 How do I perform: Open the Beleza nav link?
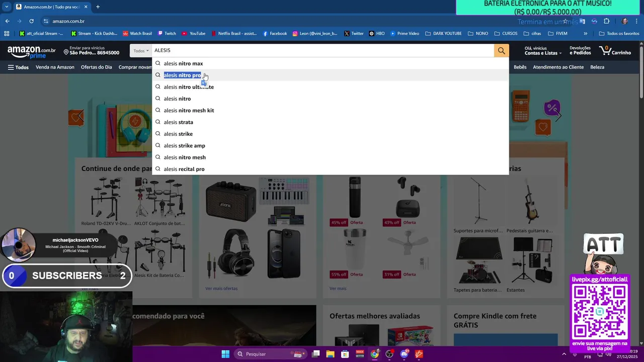tap(597, 67)
